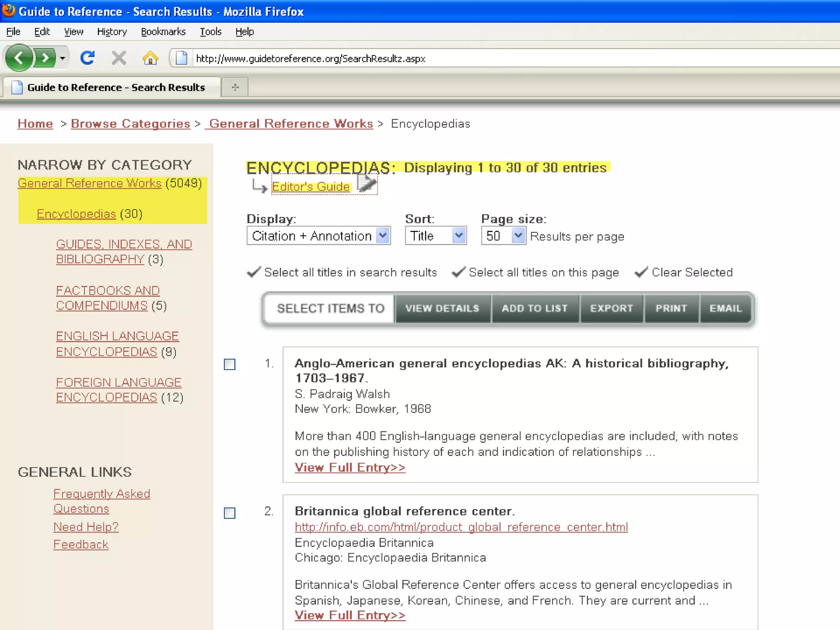The image size is (840, 630).
Task: Click the Stop loading X icon
Action: tap(119, 58)
